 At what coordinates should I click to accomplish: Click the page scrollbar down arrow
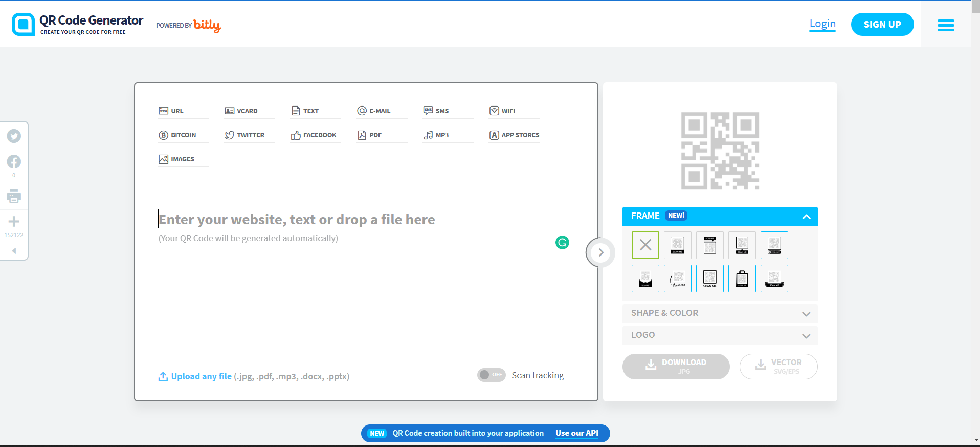pyautogui.click(x=975, y=440)
